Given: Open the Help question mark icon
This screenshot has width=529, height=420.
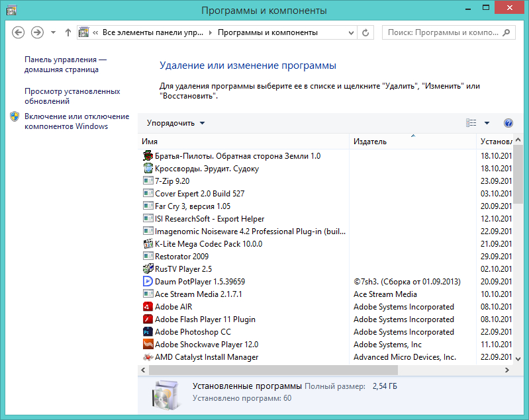Looking at the screenshot, I should (508, 123).
